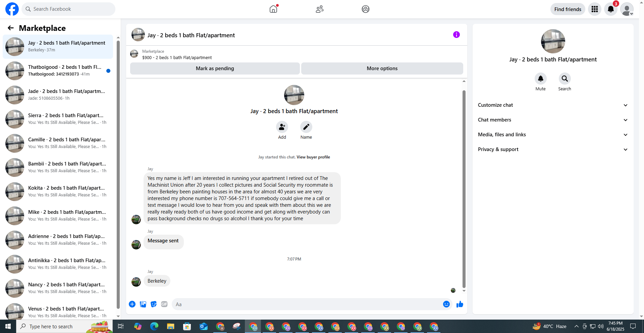The image size is (644, 333).
Task: Open the Windows notification center icon
Action: tap(633, 326)
